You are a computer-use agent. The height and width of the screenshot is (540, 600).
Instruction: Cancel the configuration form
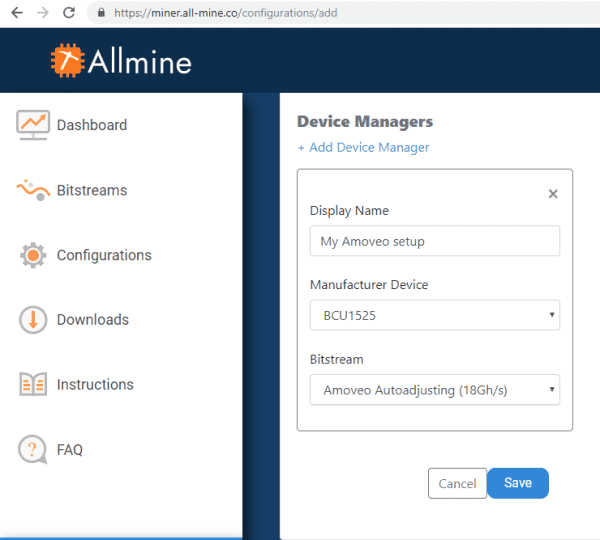pos(457,483)
